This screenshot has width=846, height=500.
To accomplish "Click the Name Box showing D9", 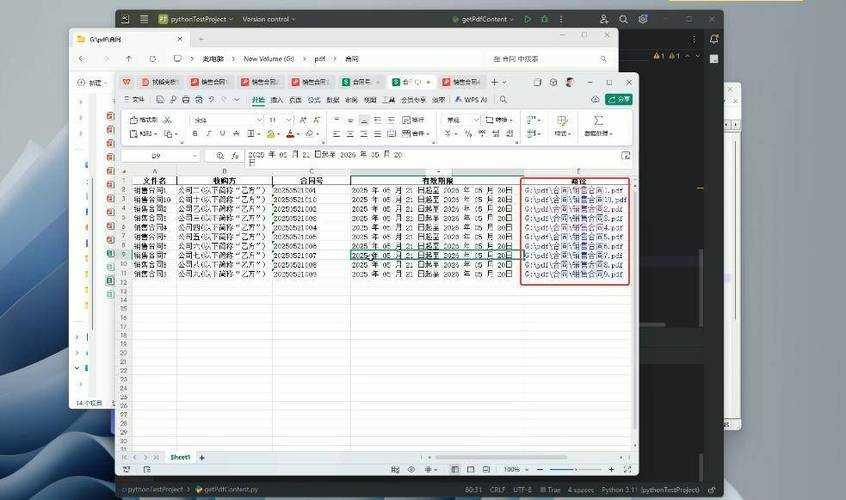I will tap(161, 156).
